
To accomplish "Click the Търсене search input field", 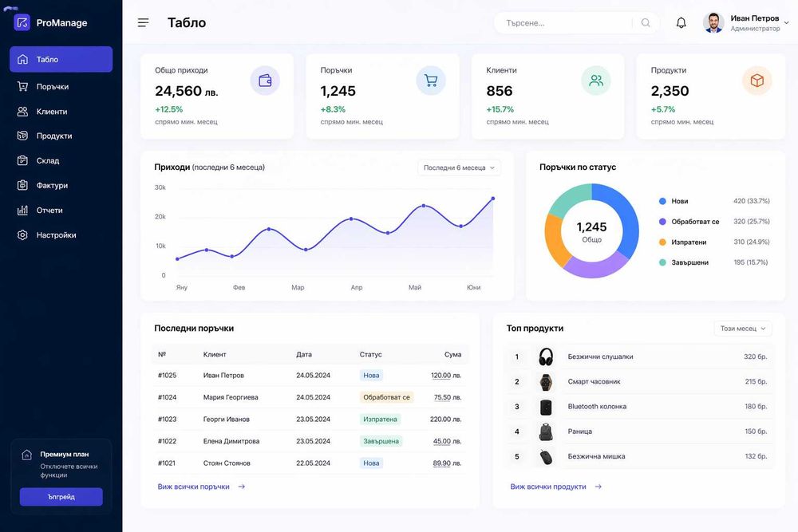I will pyautogui.click(x=567, y=23).
